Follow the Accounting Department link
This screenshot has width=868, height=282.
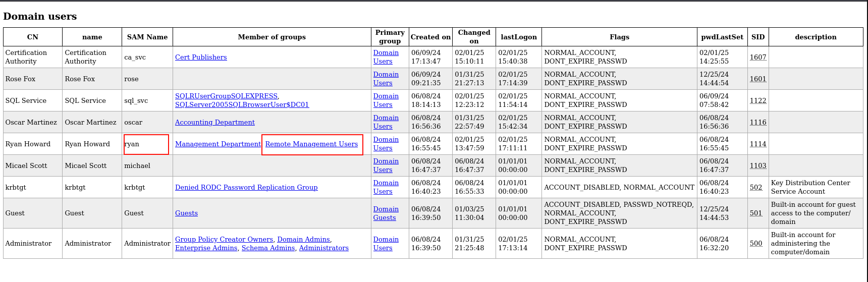pos(214,122)
